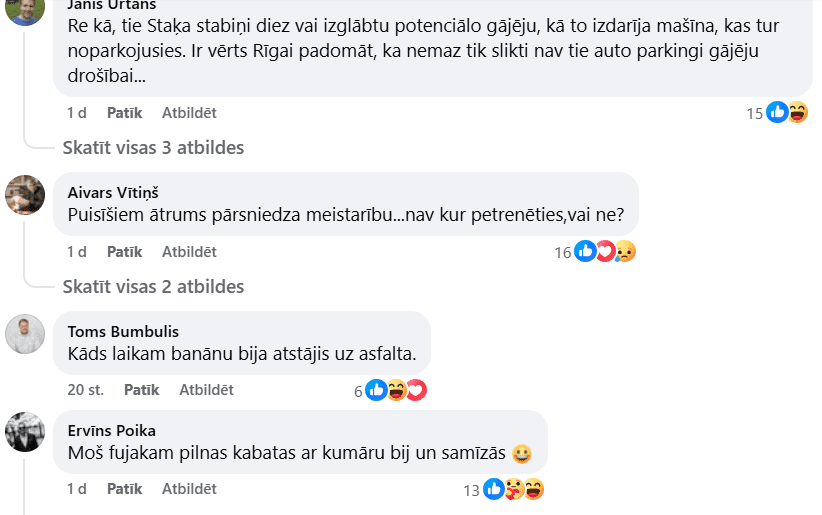Click the care reaction icon on Ervīns Poika's comment
This screenshot has height=515, width=822.
coord(513,489)
